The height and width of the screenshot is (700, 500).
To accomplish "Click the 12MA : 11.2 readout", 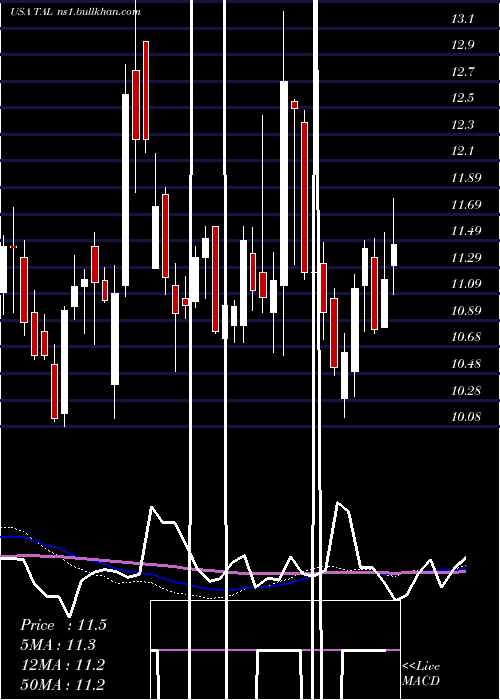I will coord(63,664).
